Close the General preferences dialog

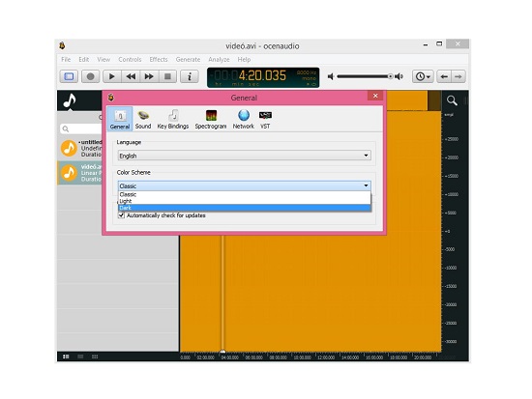[375, 96]
